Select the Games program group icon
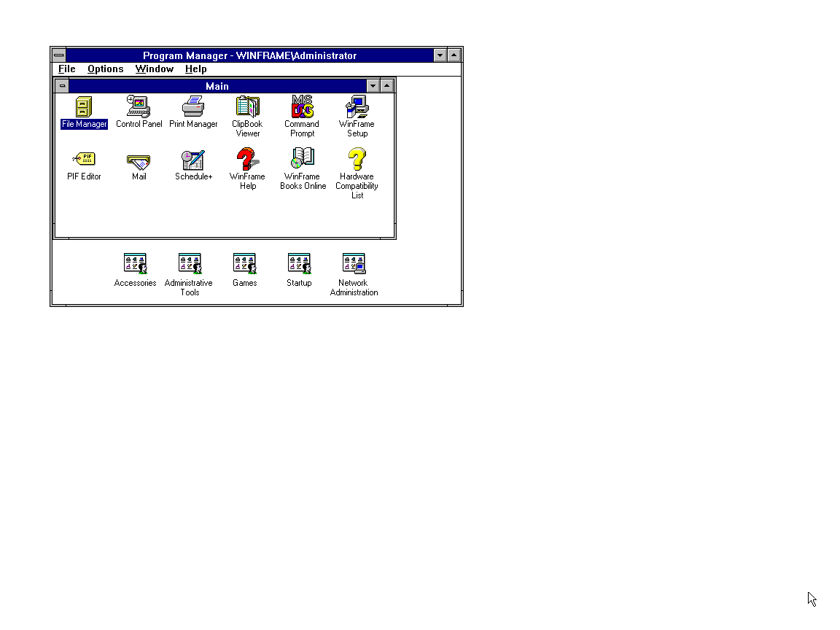This screenshot has height=630, width=840. [245, 263]
